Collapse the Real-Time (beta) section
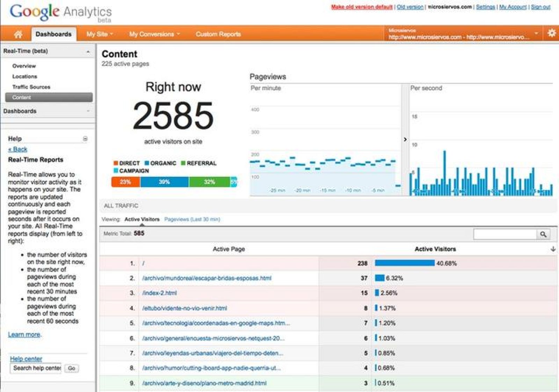 [88, 51]
